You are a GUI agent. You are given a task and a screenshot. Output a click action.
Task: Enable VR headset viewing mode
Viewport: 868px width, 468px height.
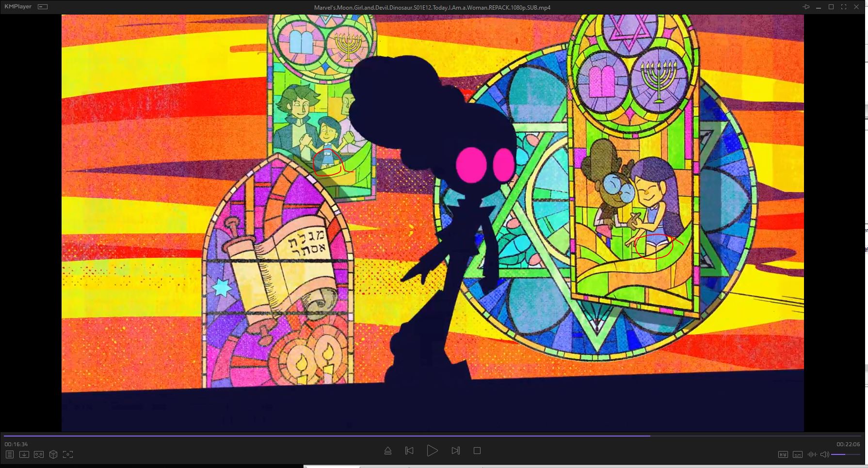(x=39, y=454)
